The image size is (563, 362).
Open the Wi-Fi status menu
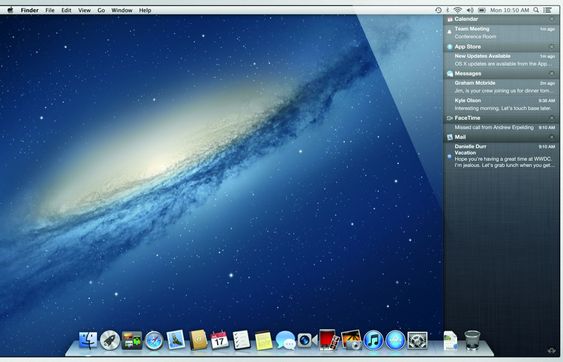457,10
